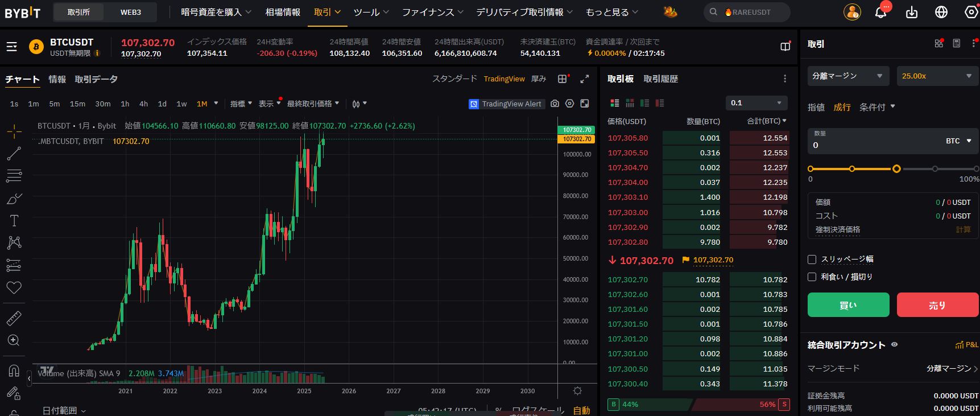The image size is (980, 416).
Task: Toggle the % scale button below chart
Action: [498, 410]
